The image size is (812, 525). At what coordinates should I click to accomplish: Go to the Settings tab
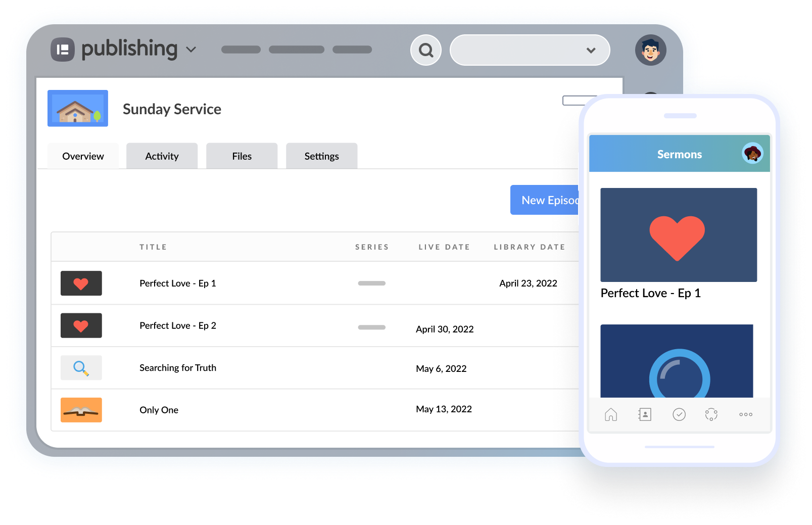(x=321, y=156)
